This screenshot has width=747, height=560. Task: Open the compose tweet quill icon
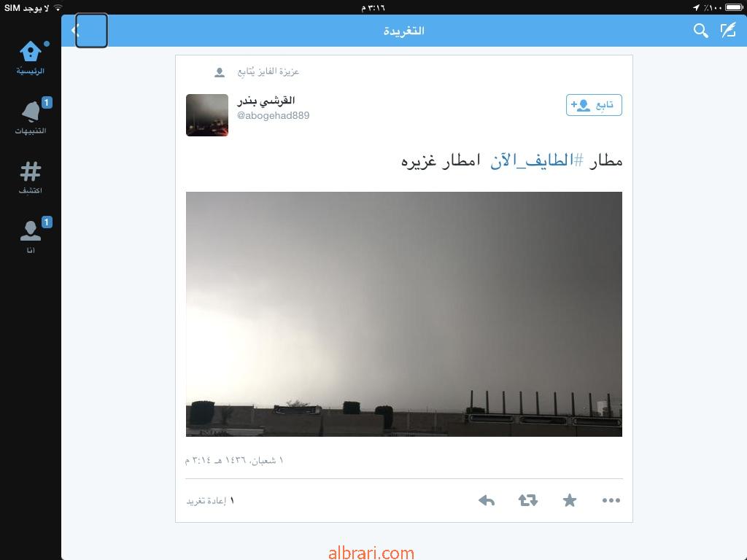coord(729,31)
